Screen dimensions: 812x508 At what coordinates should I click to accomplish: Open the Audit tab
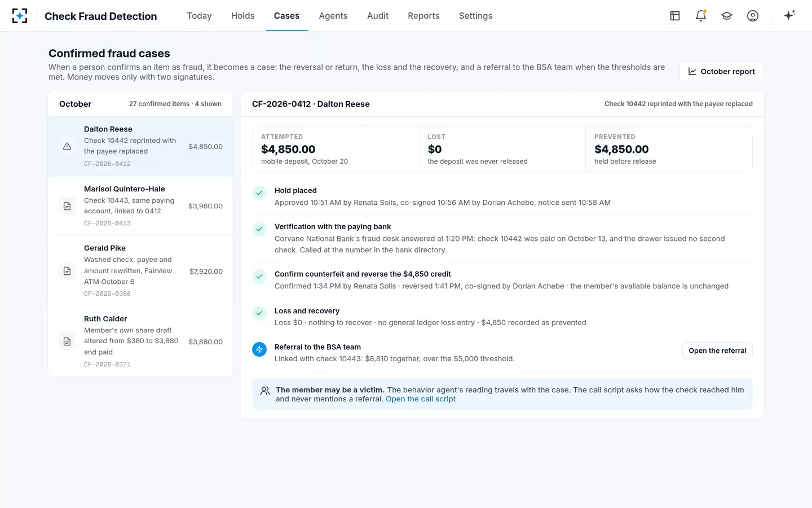pyautogui.click(x=378, y=16)
